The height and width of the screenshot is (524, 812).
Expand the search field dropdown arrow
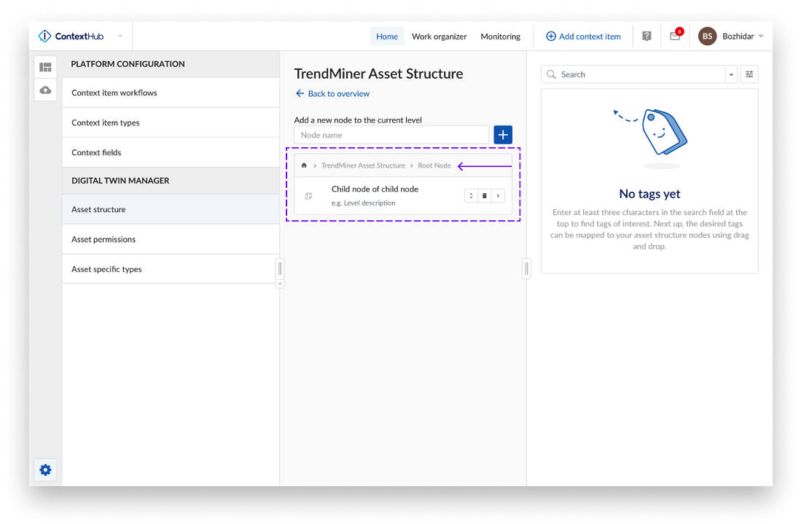coord(731,74)
